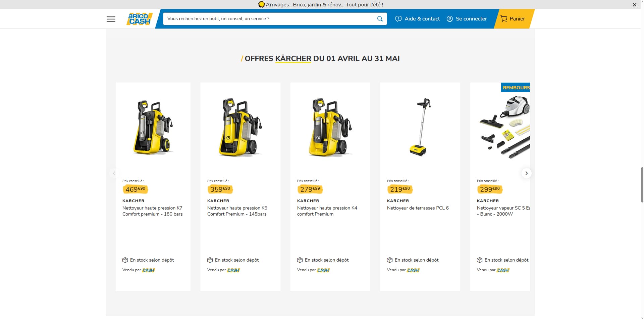Click the Arrivages summer banner text

tap(324, 4)
